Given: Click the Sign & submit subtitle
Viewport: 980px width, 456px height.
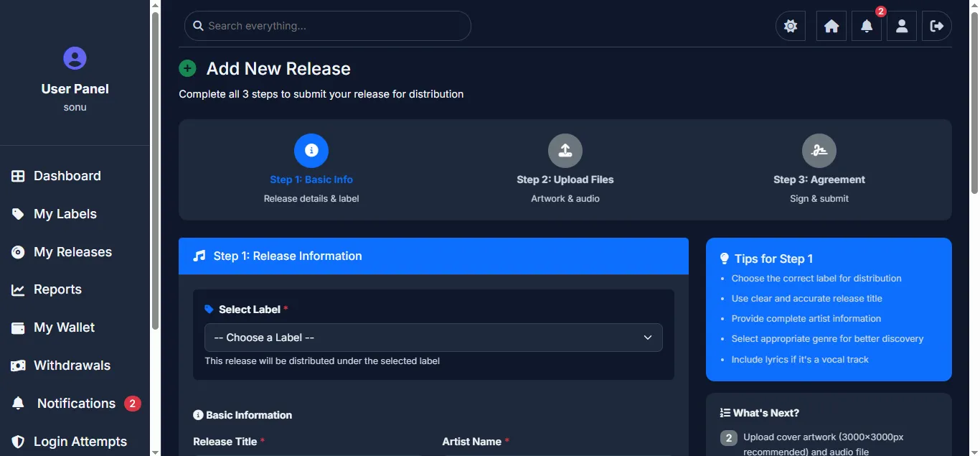Looking at the screenshot, I should click(x=819, y=199).
